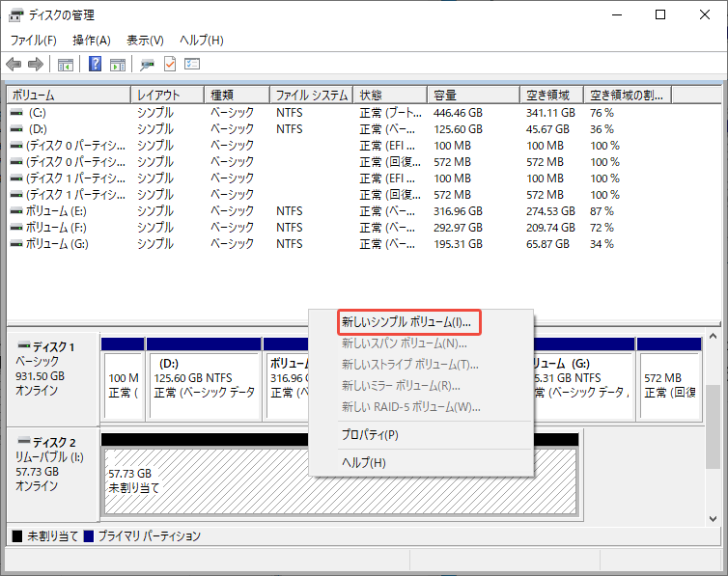Open the ヘルプ(H) menu in menu bar
This screenshot has width=728, height=576.
(202, 41)
